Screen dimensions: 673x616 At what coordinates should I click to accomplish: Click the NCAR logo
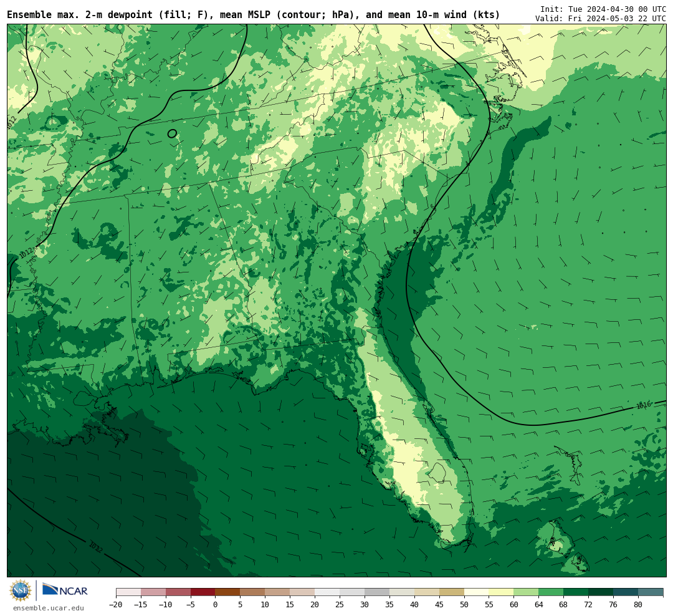point(65,590)
